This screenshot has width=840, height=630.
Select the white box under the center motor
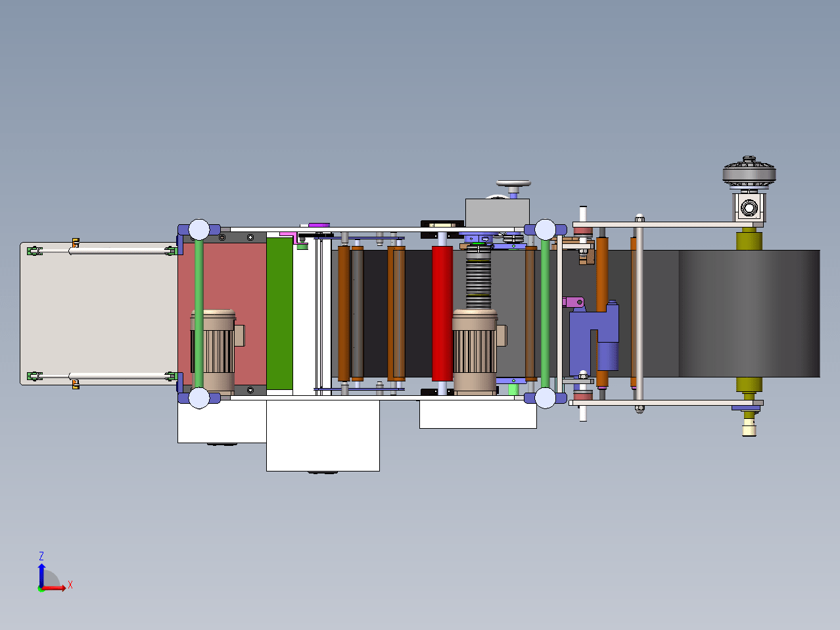pos(478,414)
